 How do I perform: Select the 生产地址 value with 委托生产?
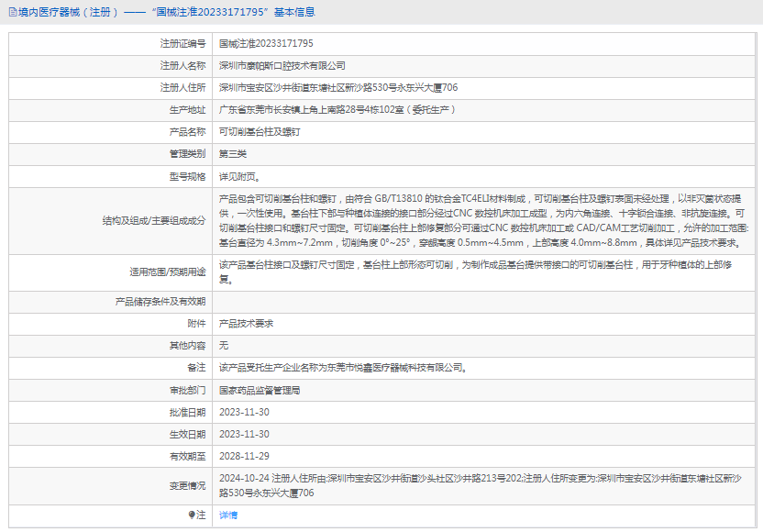click(337, 109)
